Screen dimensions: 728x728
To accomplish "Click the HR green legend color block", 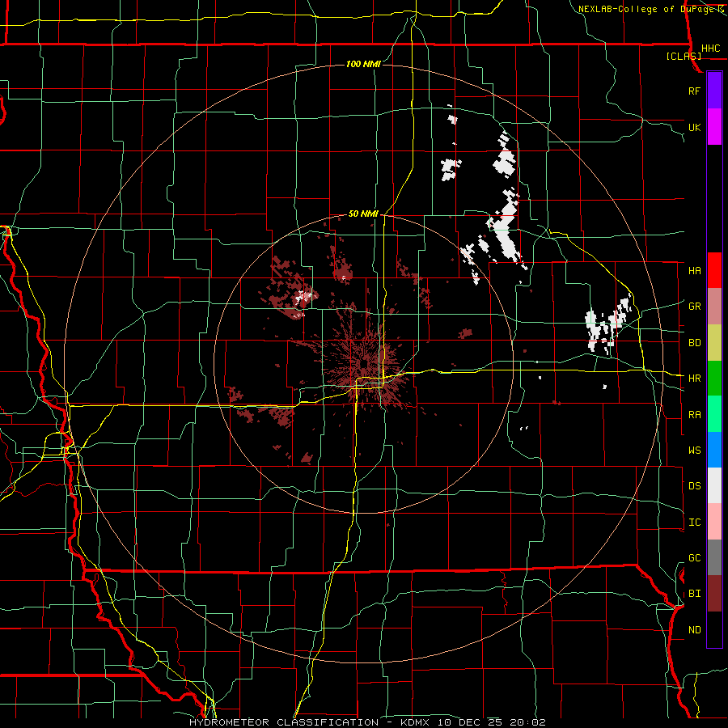I will pos(714,379).
